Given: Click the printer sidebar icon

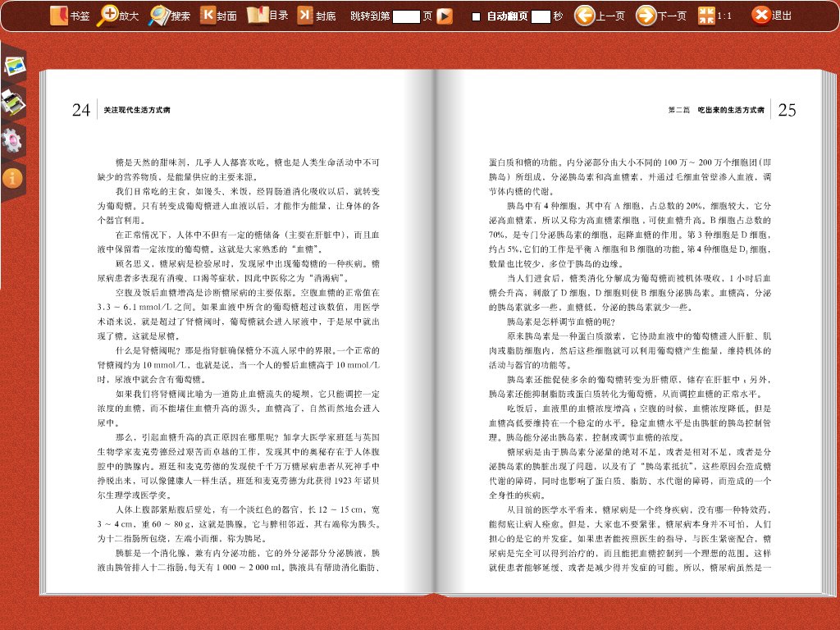Looking at the screenshot, I should click(13, 103).
